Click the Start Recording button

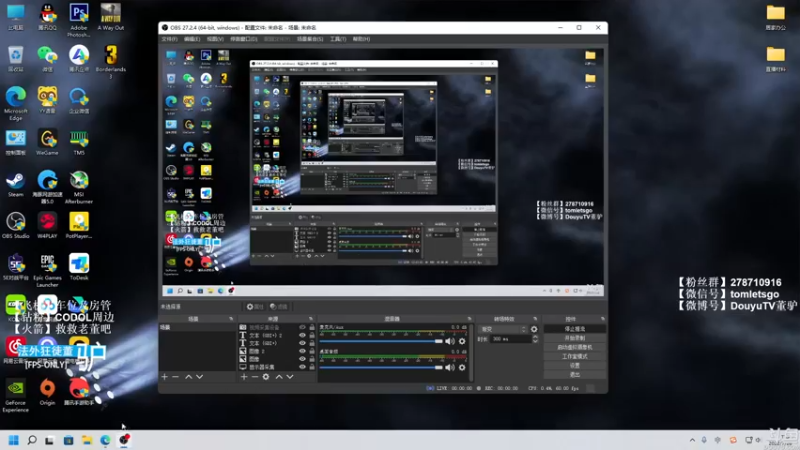click(x=574, y=338)
